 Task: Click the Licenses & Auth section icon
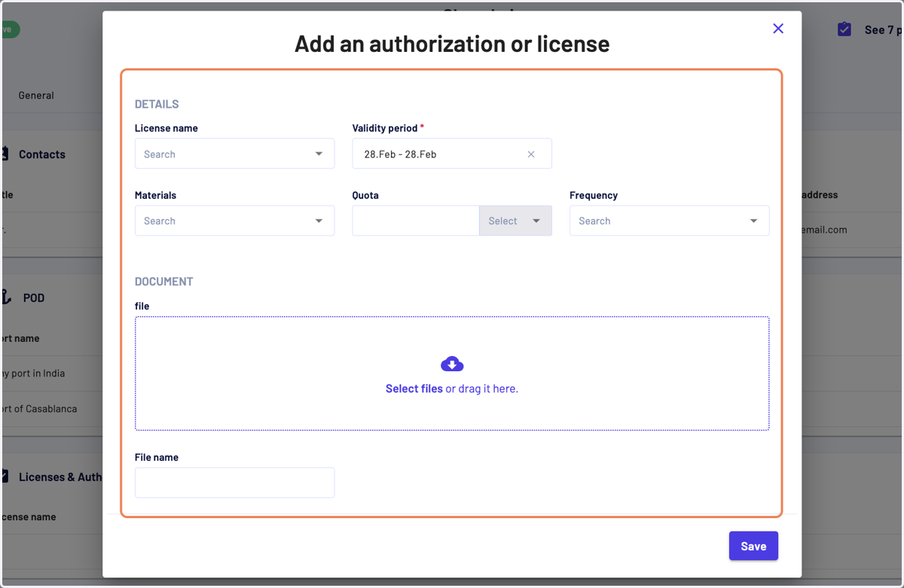point(5,477)
